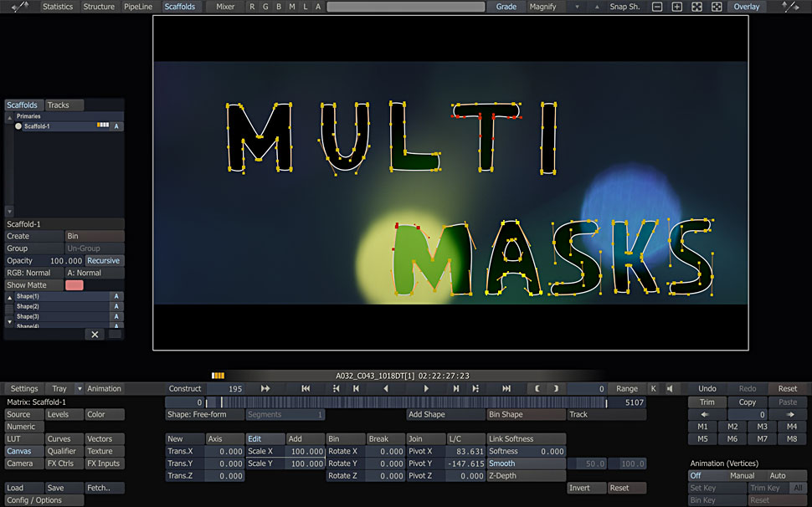Toggle the Recursive option

pos(104,261)
